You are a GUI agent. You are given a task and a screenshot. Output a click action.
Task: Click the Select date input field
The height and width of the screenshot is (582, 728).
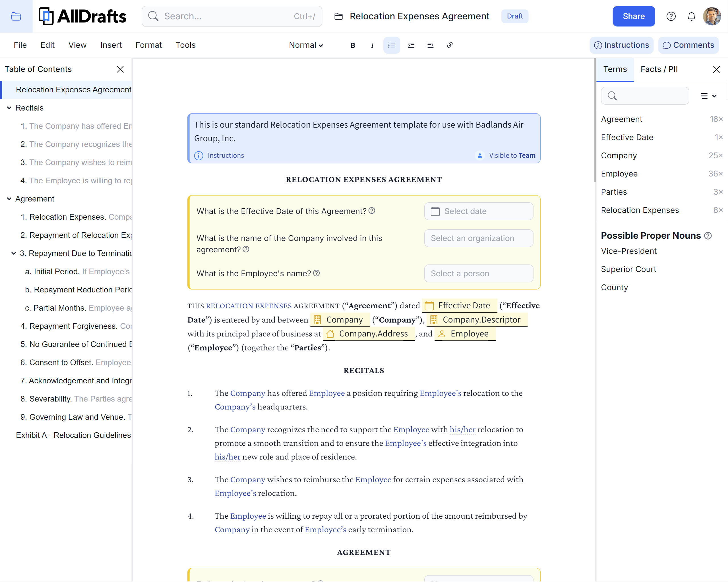coord(479,211)
